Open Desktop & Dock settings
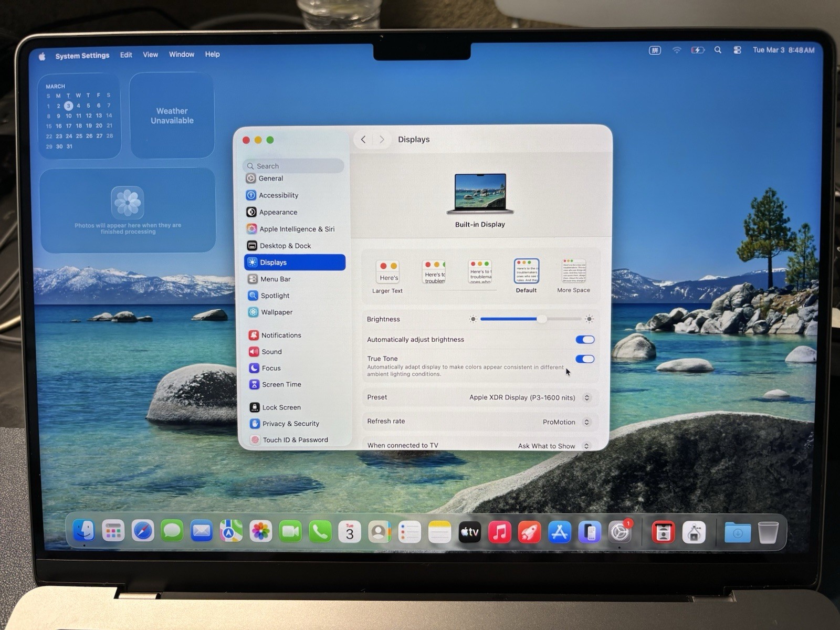 point(294,246)
